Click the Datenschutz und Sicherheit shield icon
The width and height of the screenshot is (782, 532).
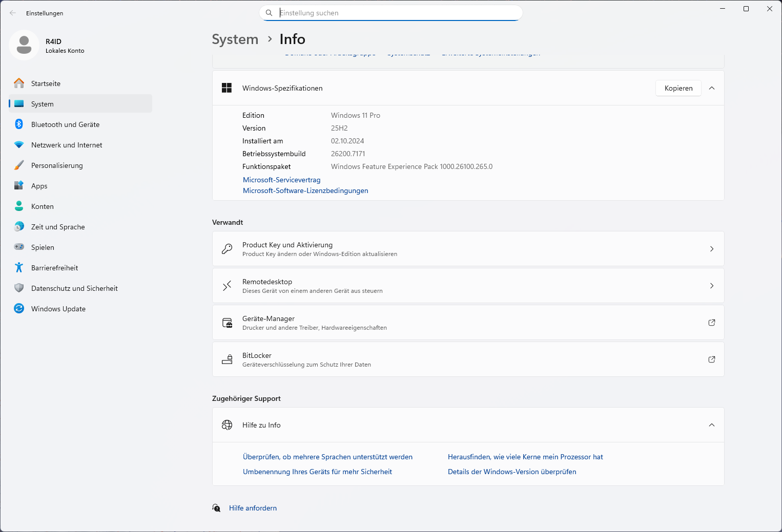[x=19, y=288]
